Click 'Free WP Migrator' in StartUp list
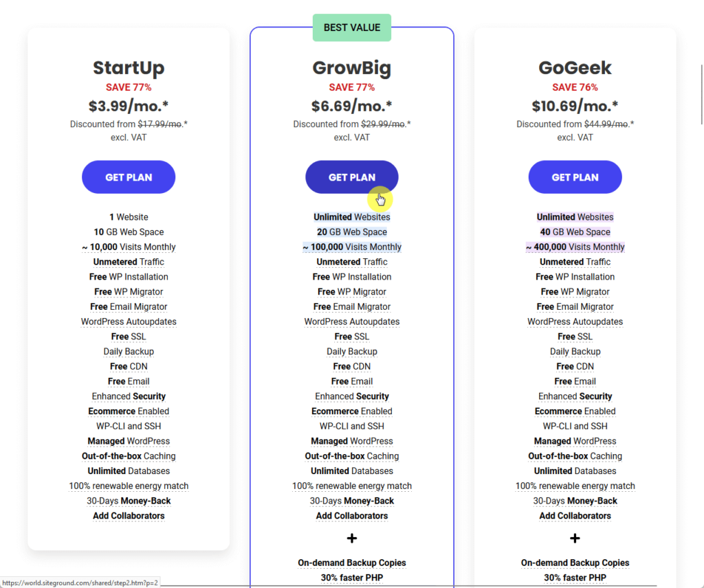The width and height of the screenshot is (704, 588). pos(129,292)
